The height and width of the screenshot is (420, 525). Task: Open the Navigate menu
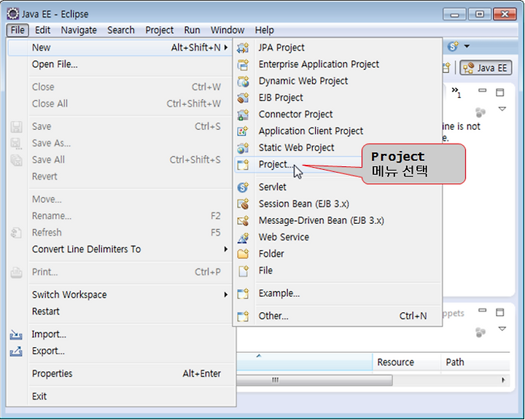click(x=79, y=30)
